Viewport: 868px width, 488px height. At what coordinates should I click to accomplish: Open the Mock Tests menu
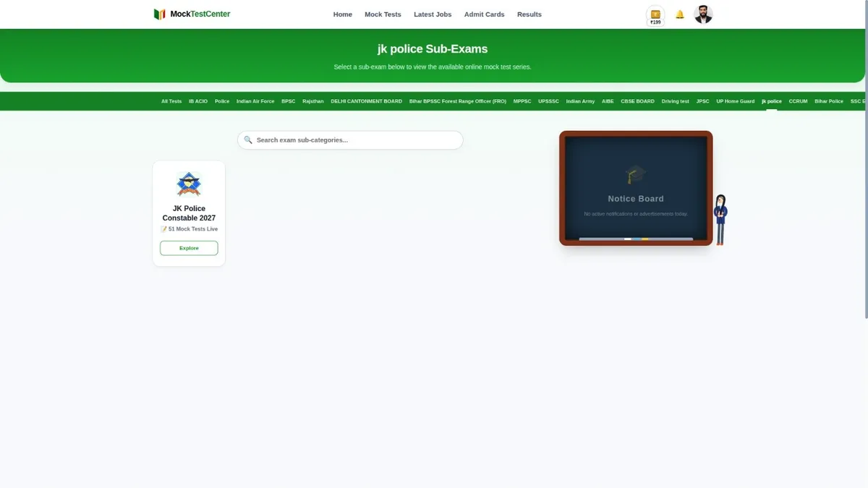click(383, 14)
